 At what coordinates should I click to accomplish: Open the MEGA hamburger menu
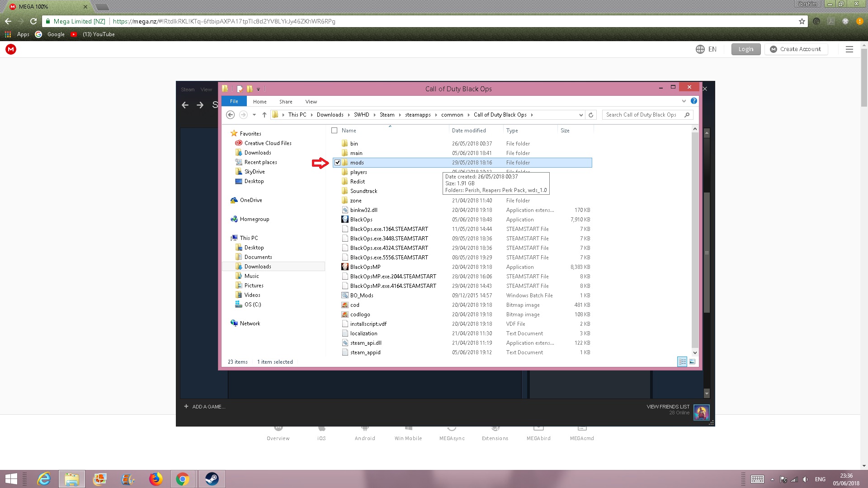coord(849,49)
